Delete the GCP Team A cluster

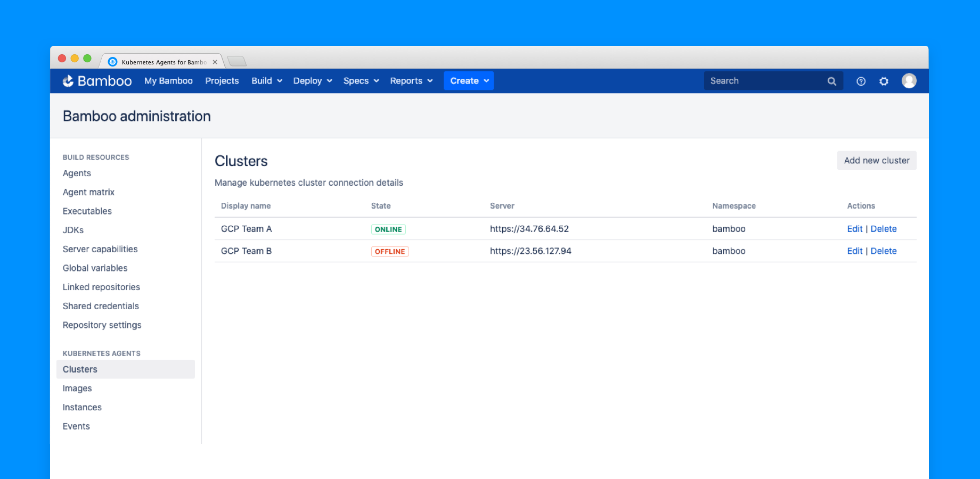[x=884, y=229]
